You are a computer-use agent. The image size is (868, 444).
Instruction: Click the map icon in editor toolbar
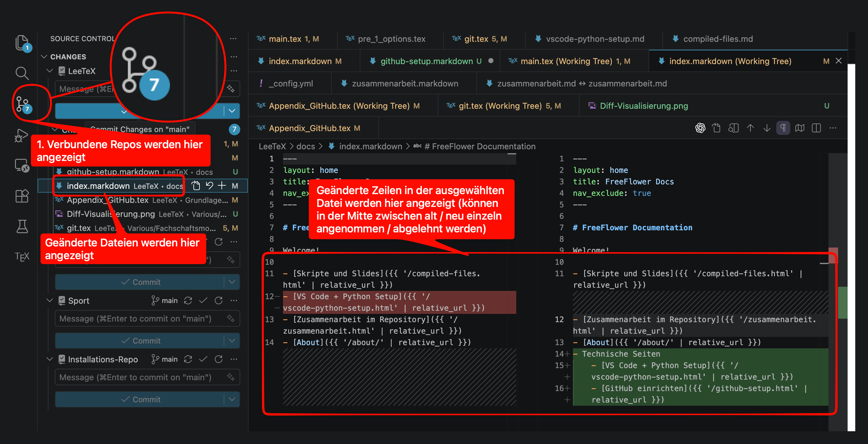click(x=800, y=128)
